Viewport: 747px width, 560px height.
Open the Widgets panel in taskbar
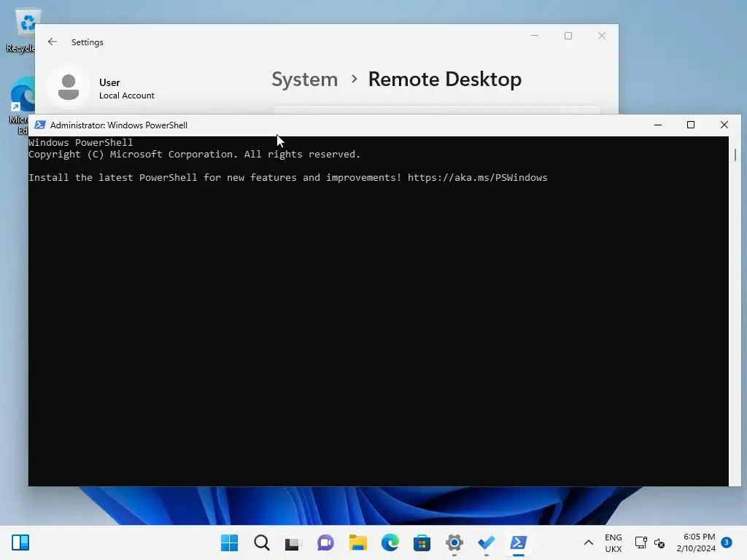click(20, 542)
